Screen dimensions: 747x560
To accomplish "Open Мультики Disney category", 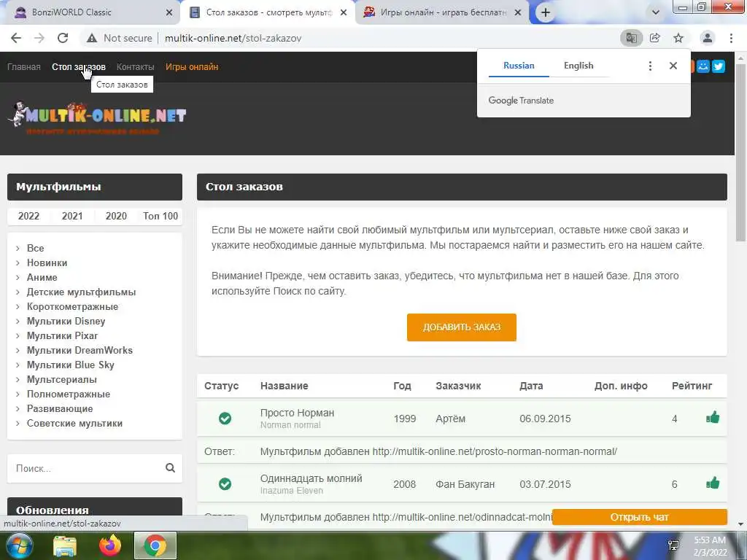I will [66, 322].
